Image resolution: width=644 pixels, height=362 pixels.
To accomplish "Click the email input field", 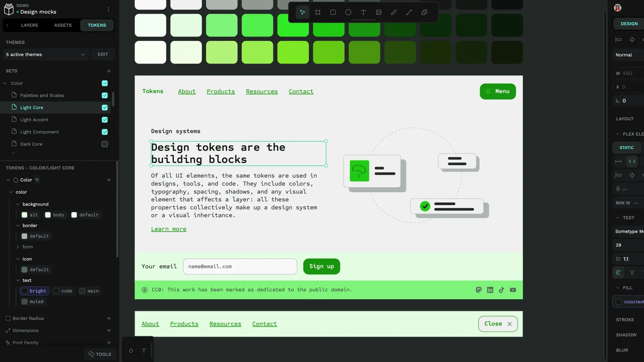I will coord(240,266).
